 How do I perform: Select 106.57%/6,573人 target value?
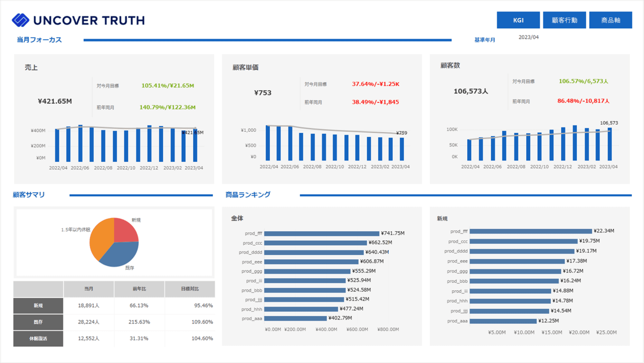(x=583, y=81)
